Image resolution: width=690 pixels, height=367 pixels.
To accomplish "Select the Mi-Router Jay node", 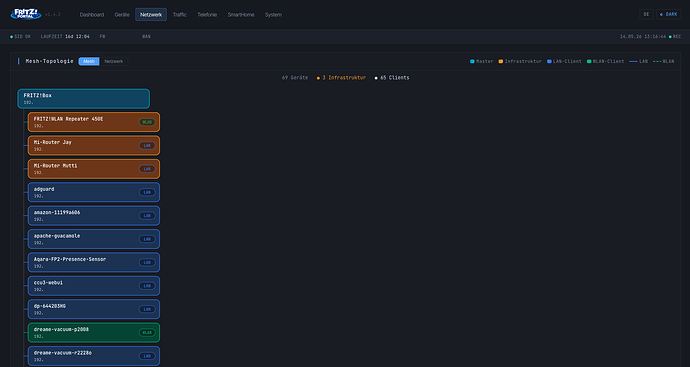I will 94,145.
